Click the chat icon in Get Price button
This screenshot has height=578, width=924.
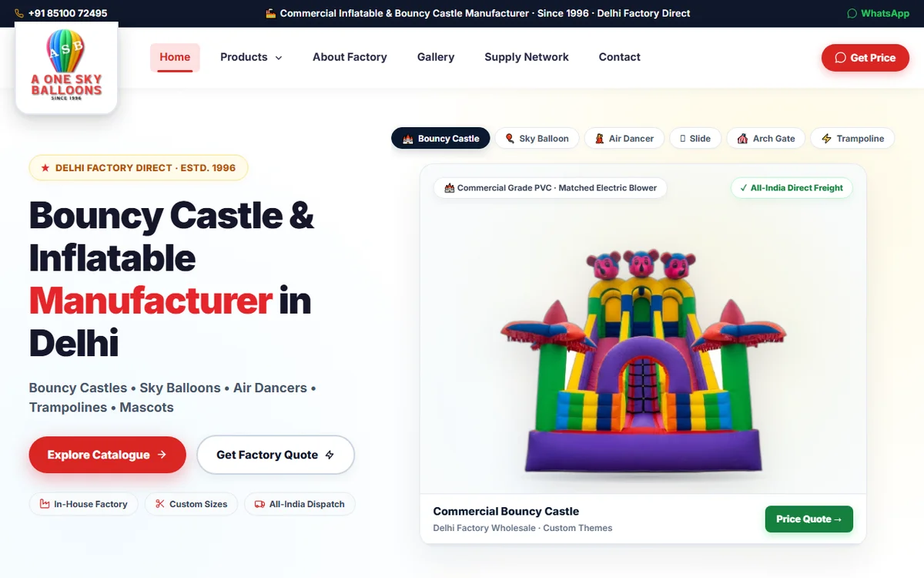pos(841,58)
